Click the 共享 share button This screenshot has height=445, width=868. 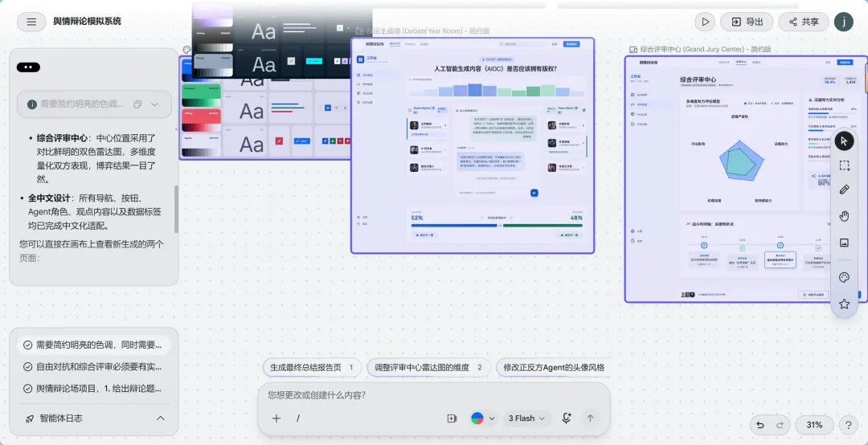803,22
